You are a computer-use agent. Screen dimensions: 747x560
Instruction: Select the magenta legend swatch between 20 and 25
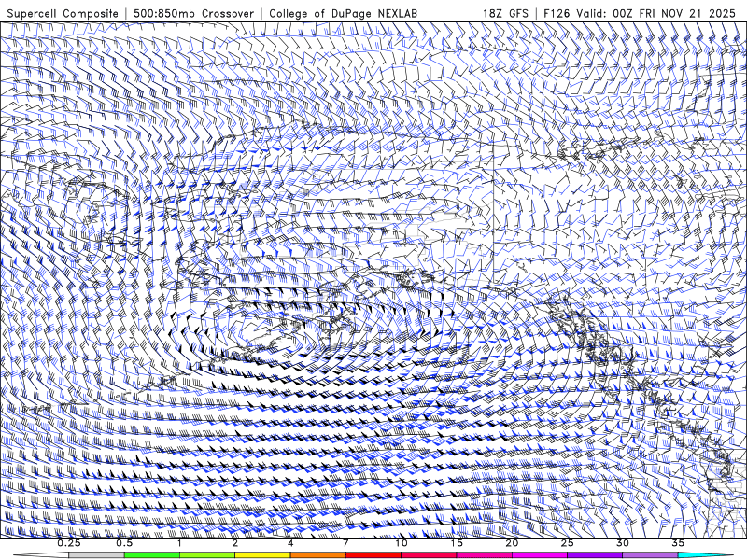(x=540, y=555)
